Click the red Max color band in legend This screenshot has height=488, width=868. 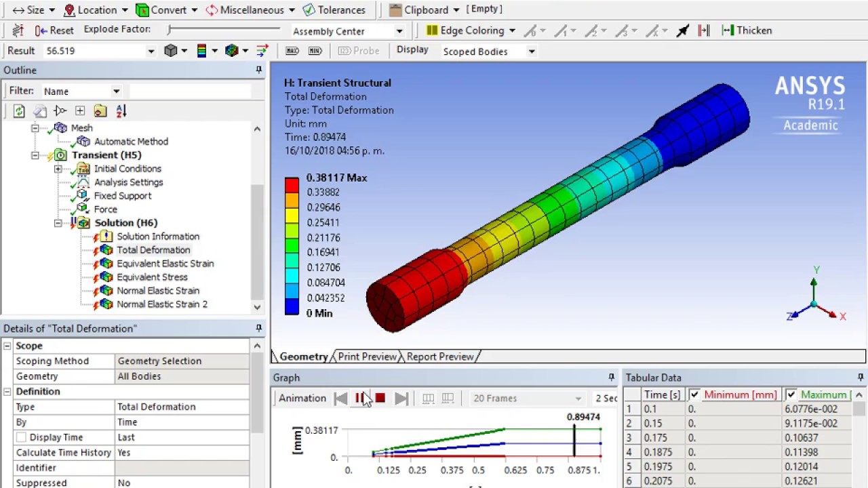[x=292, y=184]
